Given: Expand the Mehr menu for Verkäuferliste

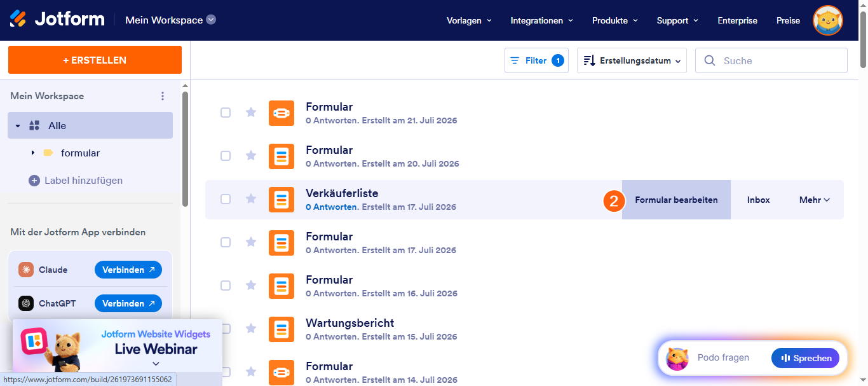Looking at the screenshot, I should coord(815,200).
